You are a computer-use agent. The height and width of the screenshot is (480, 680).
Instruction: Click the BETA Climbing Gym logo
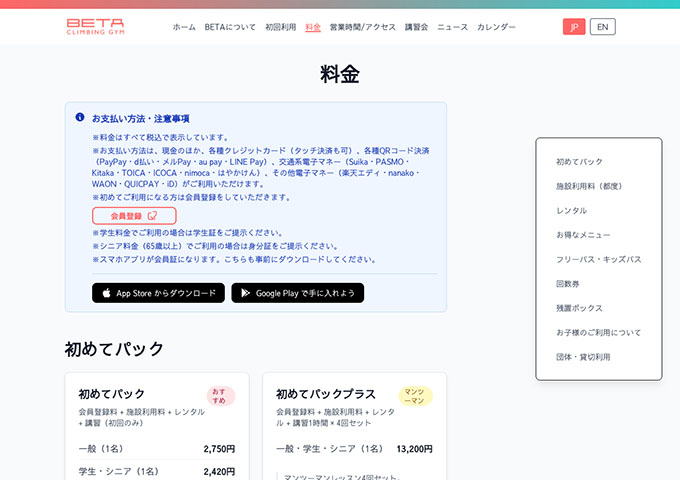point(95,26)
